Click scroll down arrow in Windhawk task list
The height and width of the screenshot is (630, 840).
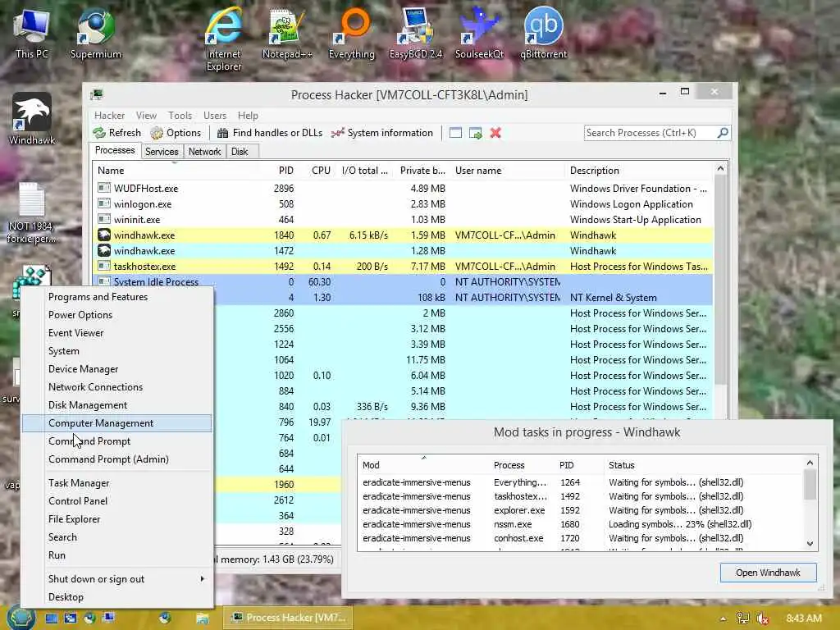click(810, 544)
